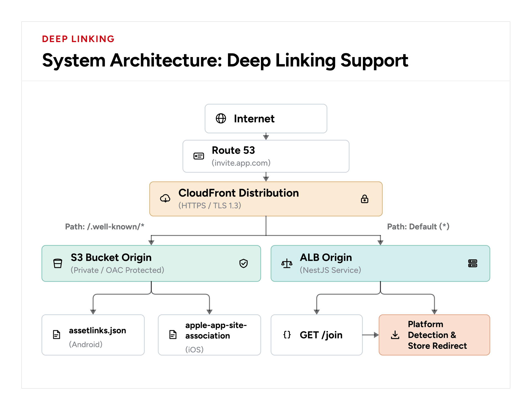
Task: Click the (Private / OAC Protected) subtitle
Action: (117, 270)
